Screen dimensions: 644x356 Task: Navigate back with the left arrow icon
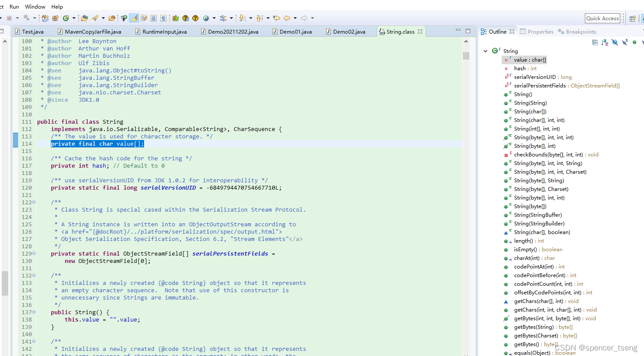pyautogui.click(x=286, y=18)
